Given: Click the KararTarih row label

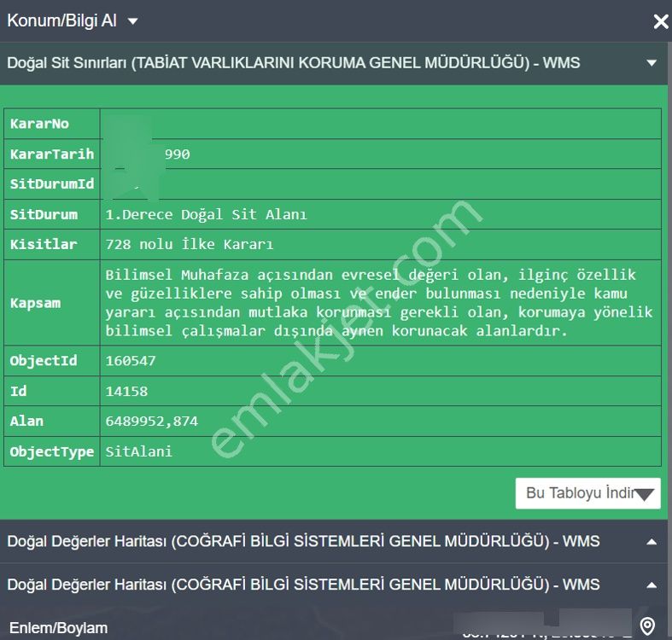Looking at the screenshot, I should 52,154.
